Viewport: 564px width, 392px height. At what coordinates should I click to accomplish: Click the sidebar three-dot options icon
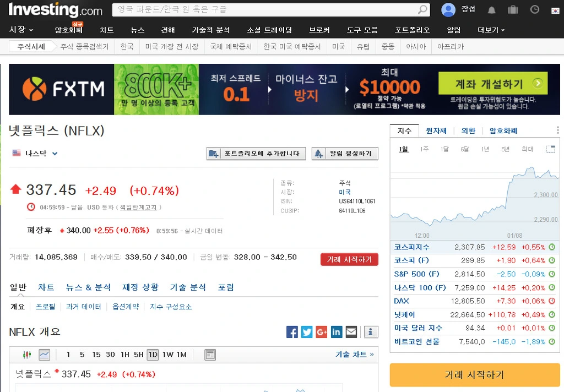[x=557, y=130]
